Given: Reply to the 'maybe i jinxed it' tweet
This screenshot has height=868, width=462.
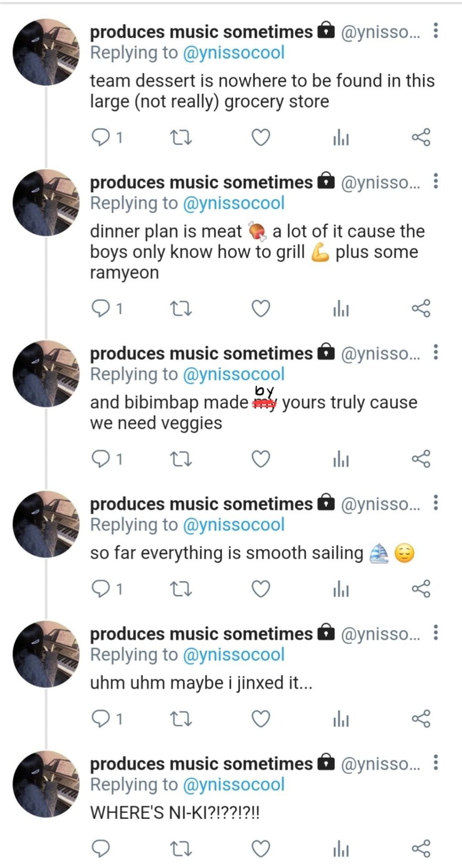Looking at the screenshot, I should pos(100,719).
